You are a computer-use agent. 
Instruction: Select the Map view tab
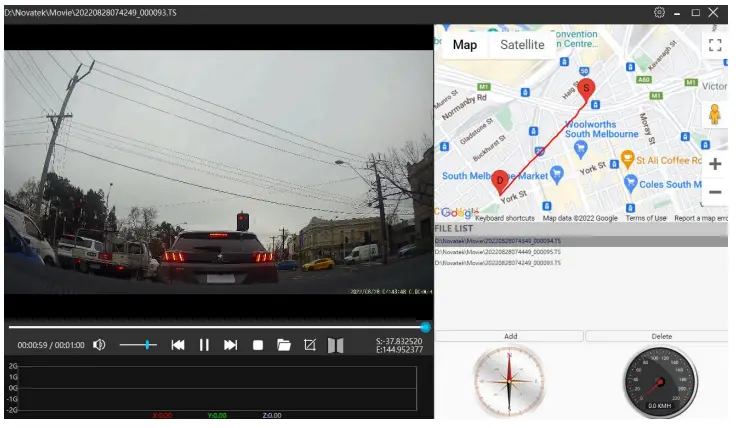pyautogui.click(x=465, y=45)
